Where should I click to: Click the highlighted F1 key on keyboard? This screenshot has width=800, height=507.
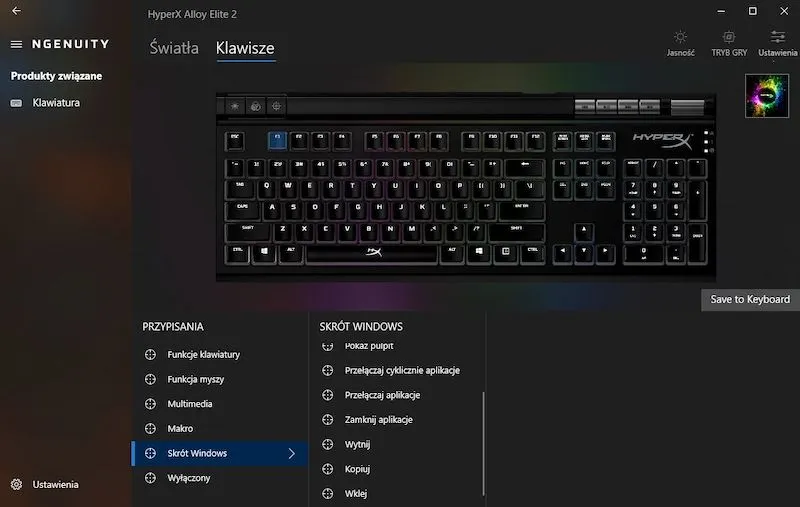tap(277, 140)
